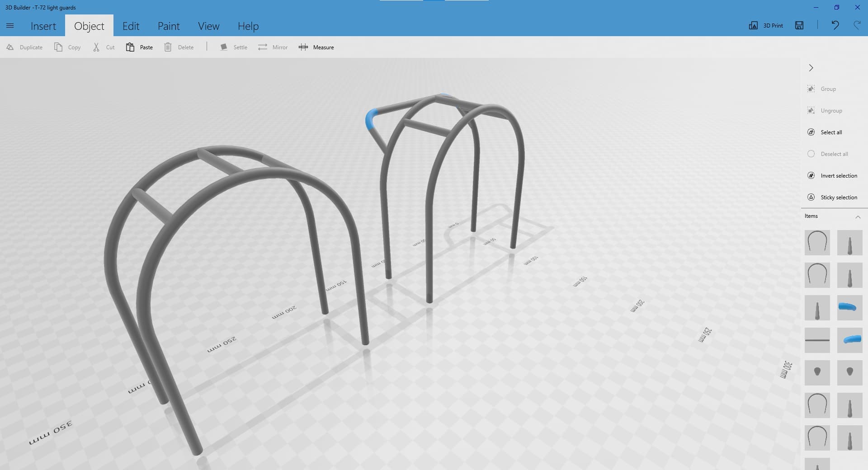Viewport: 868px width, 470px height.
Task: Click the Undo arrow icon
Action: tap(835, 25)
